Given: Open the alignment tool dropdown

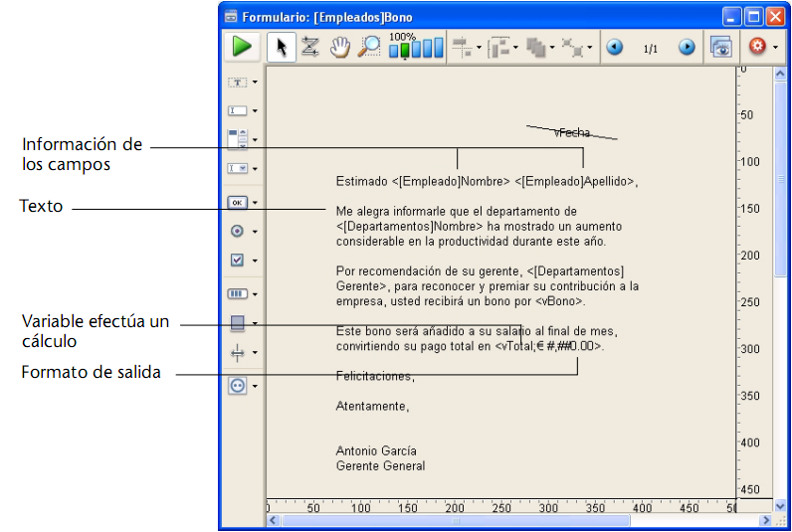Looking at the screenshot, I should pos(466,47).
